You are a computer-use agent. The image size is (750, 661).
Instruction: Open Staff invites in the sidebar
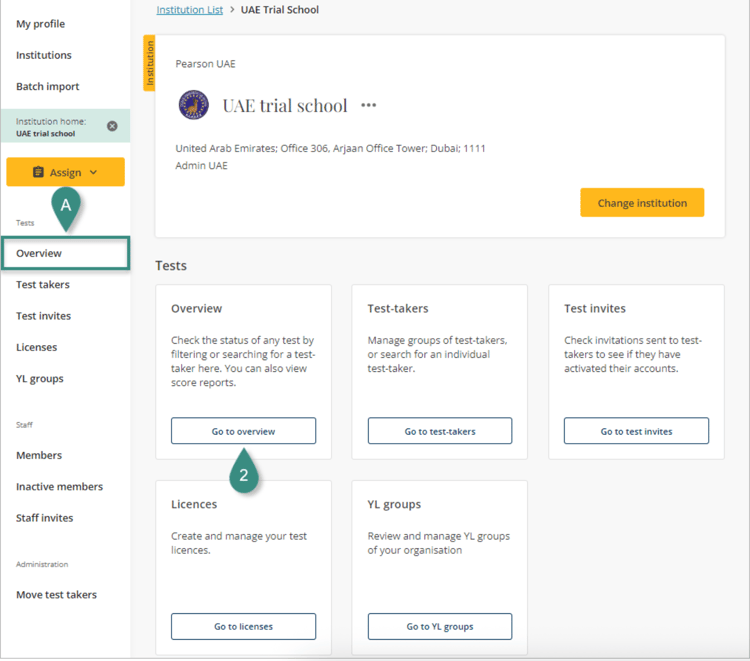click(x=44, y=518)
